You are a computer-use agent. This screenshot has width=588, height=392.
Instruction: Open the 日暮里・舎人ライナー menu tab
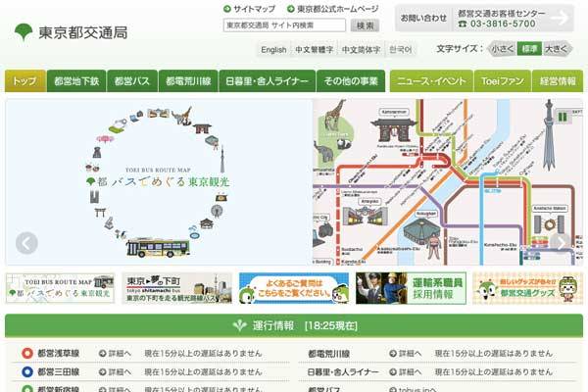click(x=267, y=81)
